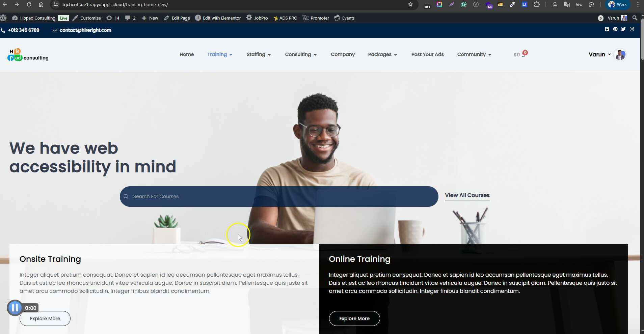Click the browser forward arrow
644x334 pixels.
tap(17, 4)
